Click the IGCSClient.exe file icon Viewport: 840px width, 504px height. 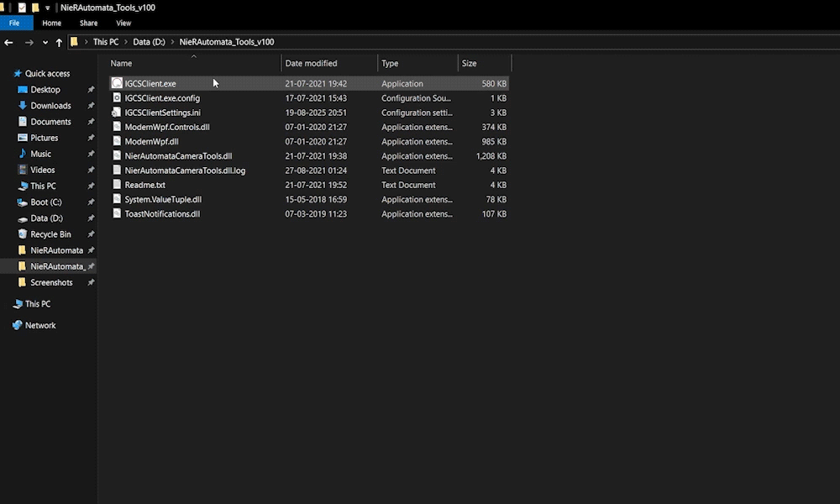tap(117, 83)
